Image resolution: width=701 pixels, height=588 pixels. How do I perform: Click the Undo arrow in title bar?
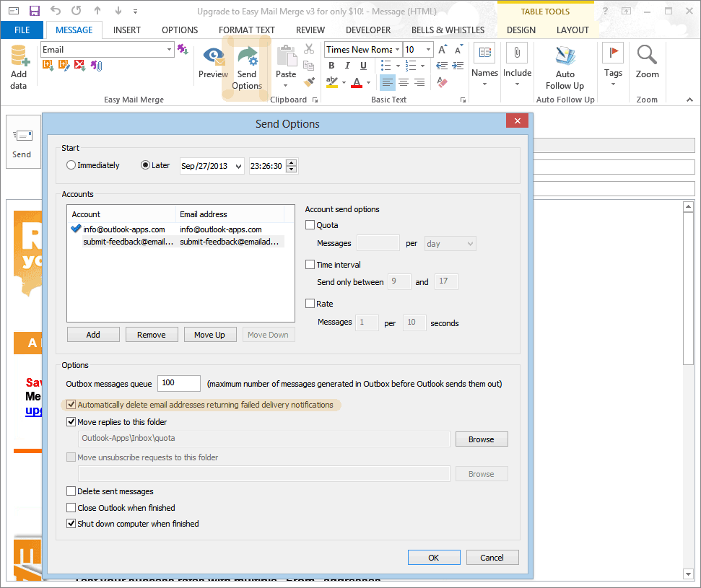coord(56,11)
